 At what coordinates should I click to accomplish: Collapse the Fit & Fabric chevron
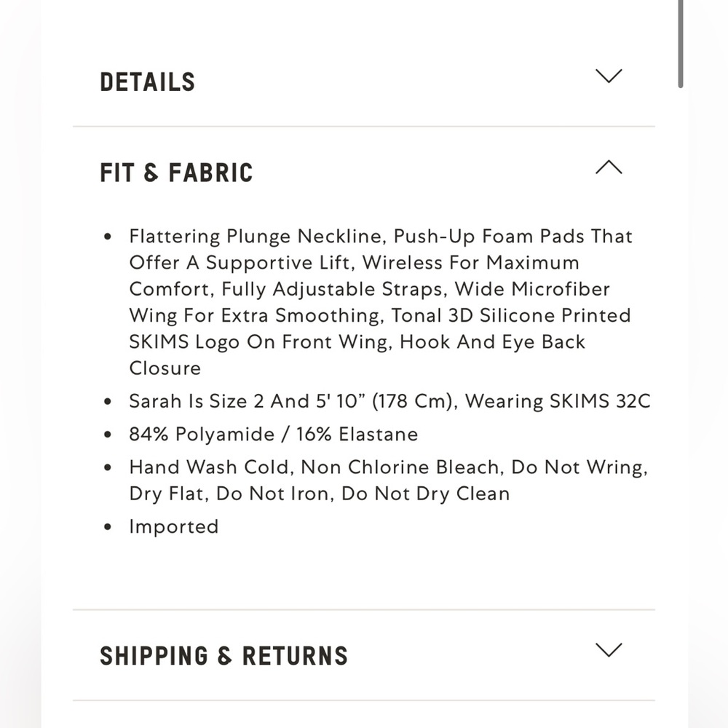pyautogui.click(x=609, y=167)
